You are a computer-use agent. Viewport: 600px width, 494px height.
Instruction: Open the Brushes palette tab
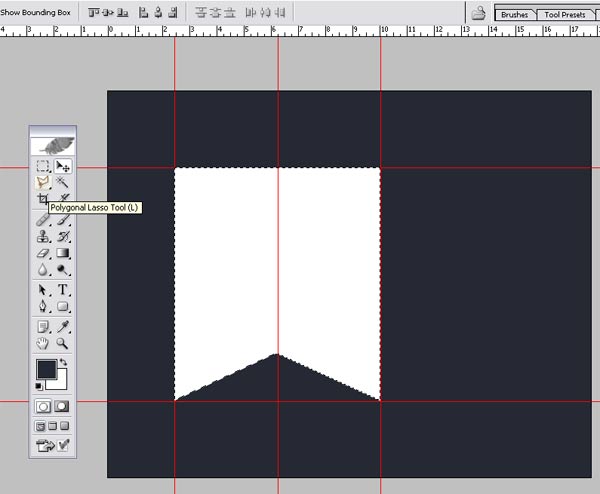pos(514,15)
